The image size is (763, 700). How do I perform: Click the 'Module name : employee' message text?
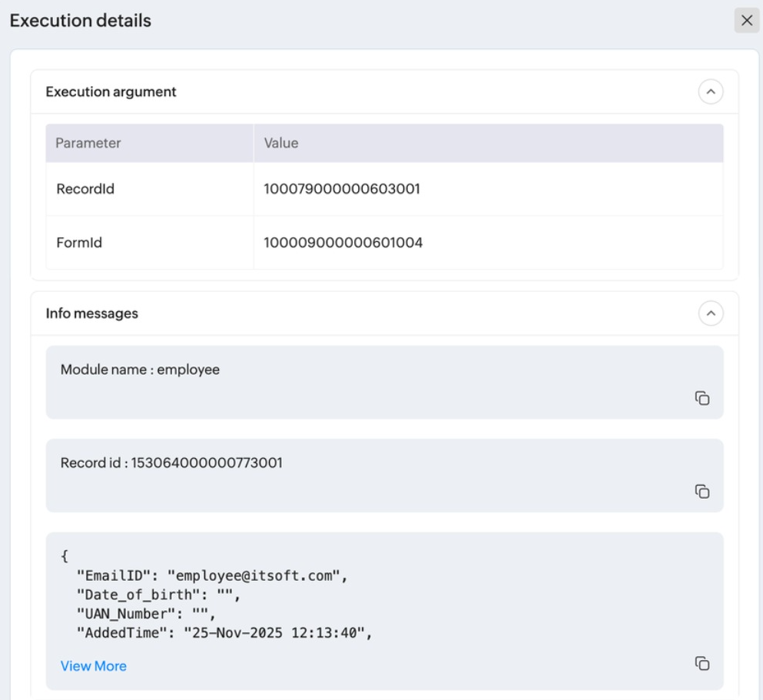click(x=140, y=370)
